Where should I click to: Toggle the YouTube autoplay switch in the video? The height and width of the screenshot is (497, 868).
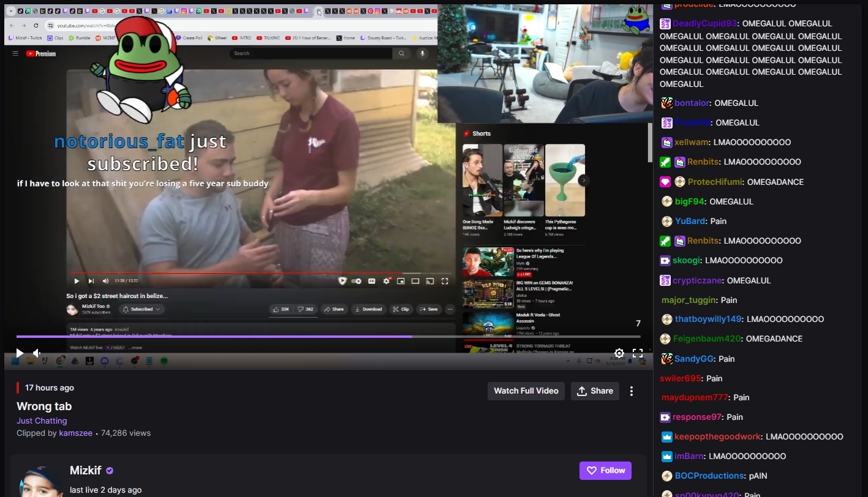[357, 281]
